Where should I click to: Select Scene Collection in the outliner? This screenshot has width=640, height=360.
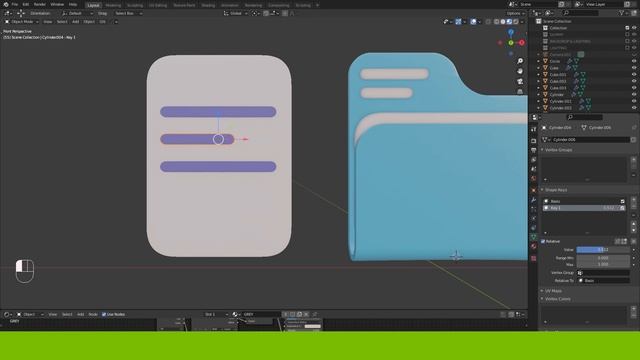click(x=557, y=21)
